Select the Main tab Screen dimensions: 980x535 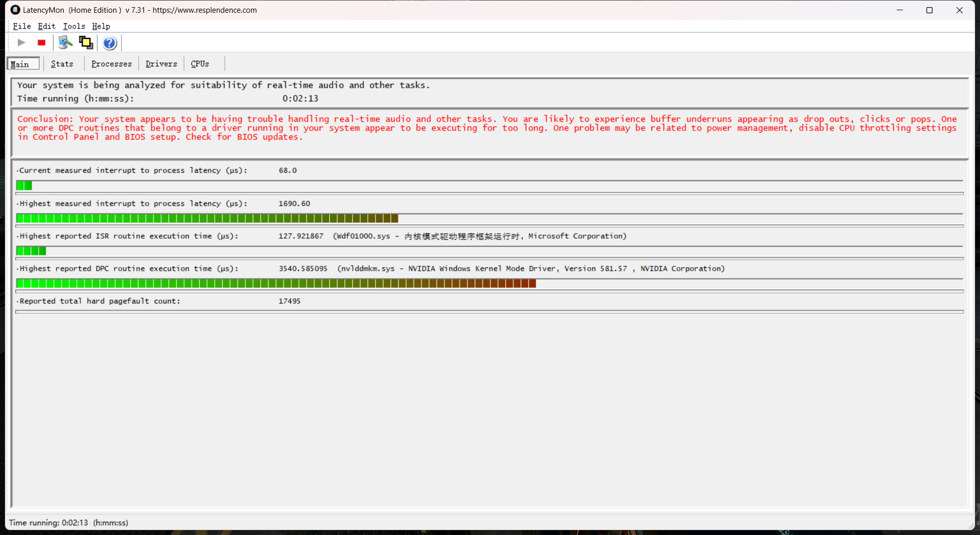[x=23, y=64]
